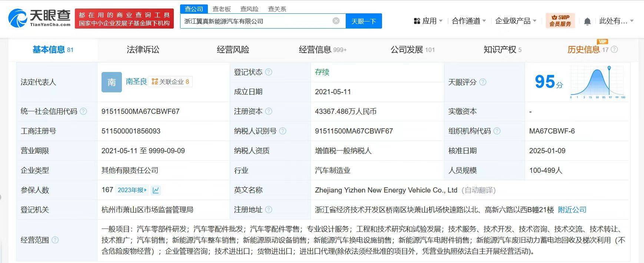Click 杭州市萧山区市场监督管理局 value
The height and width of the screenshot is (263, 644).
147,210
